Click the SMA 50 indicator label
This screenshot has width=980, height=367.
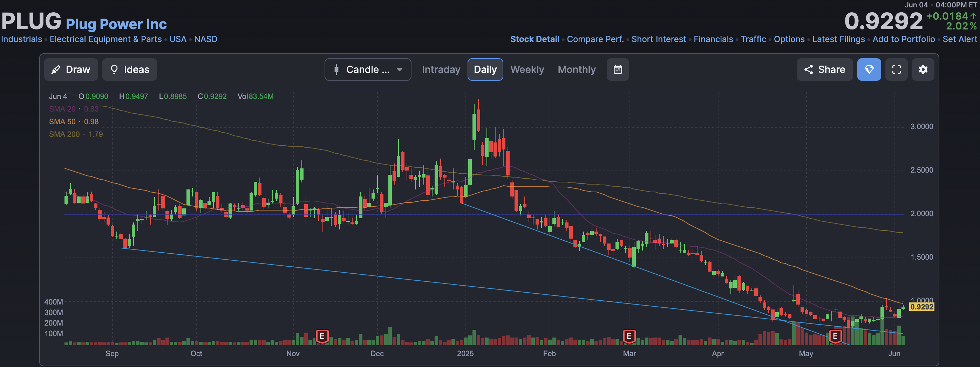click(74, 121)
